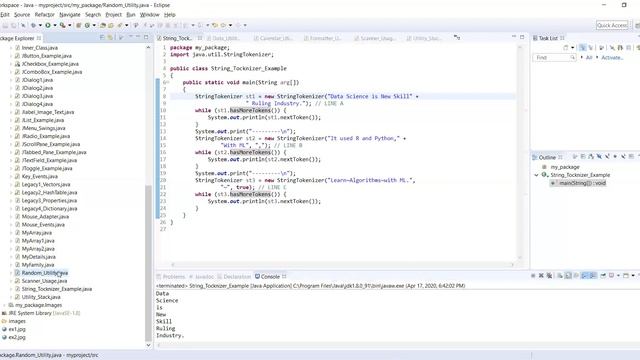Click the Clear Console icon
This screenshot has height=360, width=640.
[x=560, y=276]
